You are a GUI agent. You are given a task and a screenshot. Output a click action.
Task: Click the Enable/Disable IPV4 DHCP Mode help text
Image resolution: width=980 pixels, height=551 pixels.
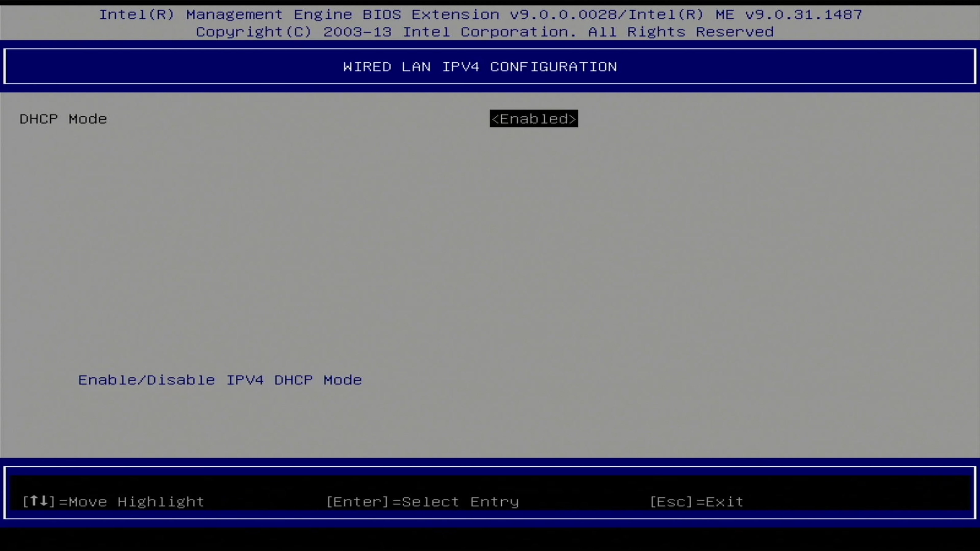click(x=220, y=380)
